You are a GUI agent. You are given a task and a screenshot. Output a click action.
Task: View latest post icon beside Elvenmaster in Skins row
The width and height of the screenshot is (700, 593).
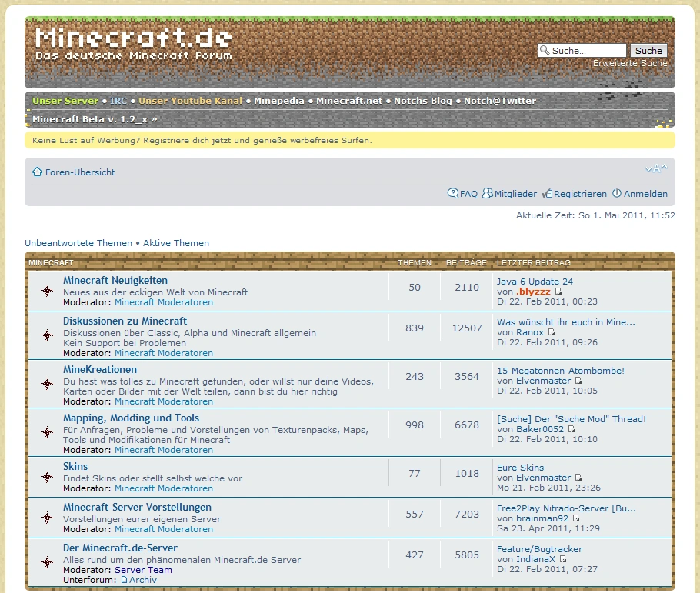click(578, 478)
